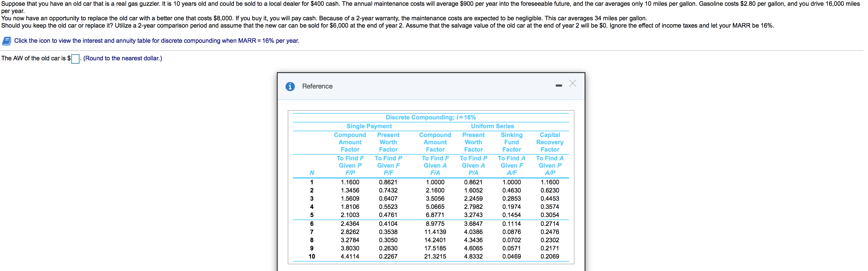This screenshot has height=271, width=868.
Task: Click the value 0.2069 in row 10
Action: click(x=550, y=256)
